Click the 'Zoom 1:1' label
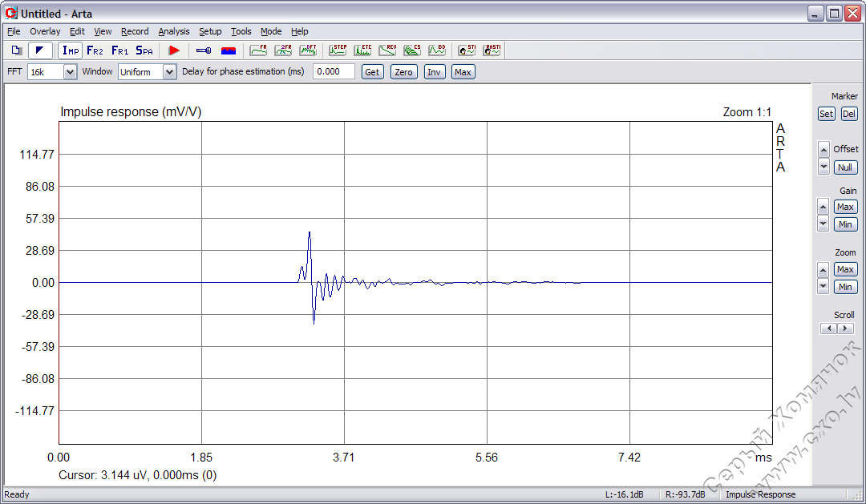The image size is (866, 504). tap(747, 112)
